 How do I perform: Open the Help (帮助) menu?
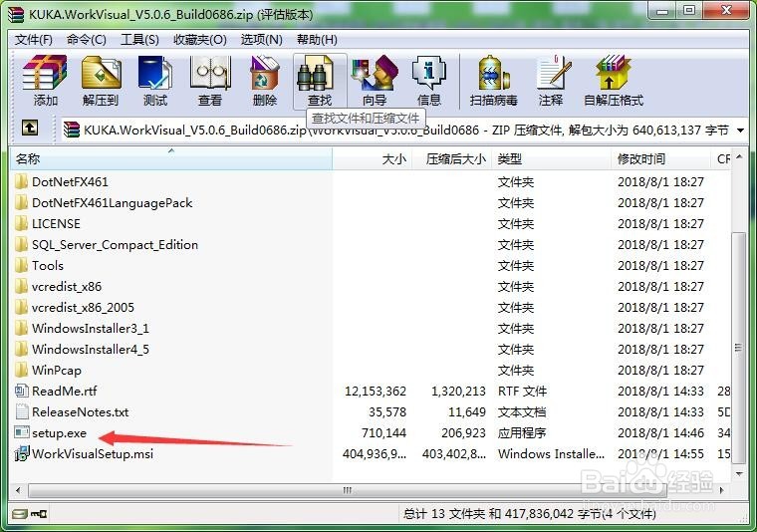(317, 40)
